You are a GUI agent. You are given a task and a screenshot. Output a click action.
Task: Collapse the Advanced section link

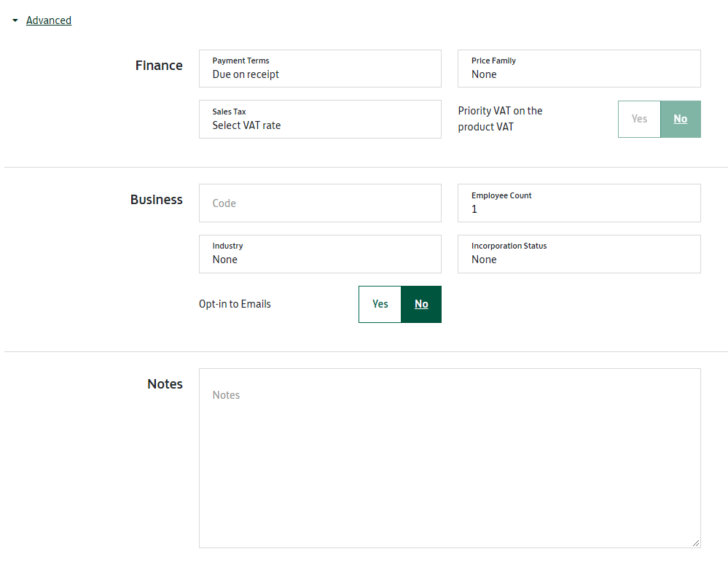pyautogui.click(x=49, y=20)
